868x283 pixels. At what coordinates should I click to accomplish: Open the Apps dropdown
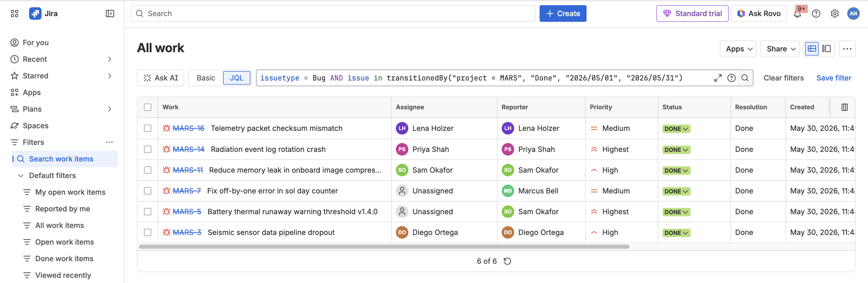(738, 49)
